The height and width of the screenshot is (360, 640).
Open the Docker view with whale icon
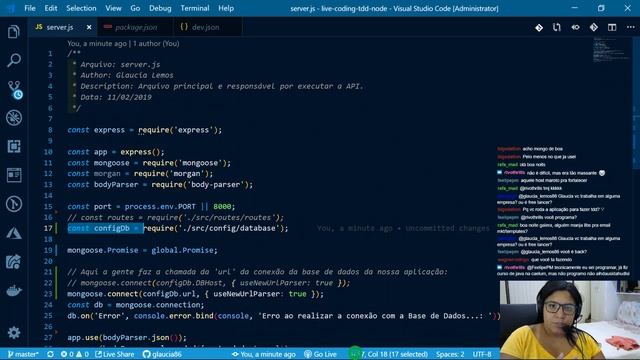pos(13,291)
